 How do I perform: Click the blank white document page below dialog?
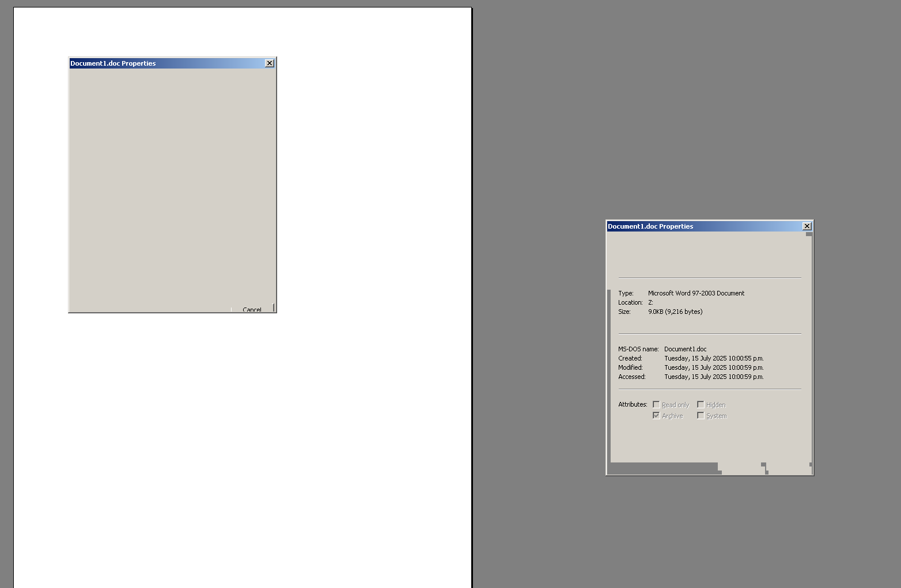[x=242, y=449]
